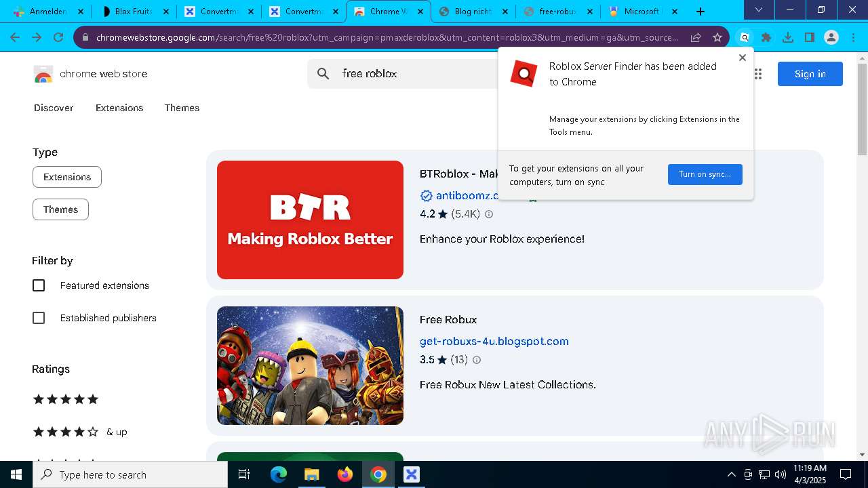
Task: Open the Themes navigation item
Action: pos(182,108)
